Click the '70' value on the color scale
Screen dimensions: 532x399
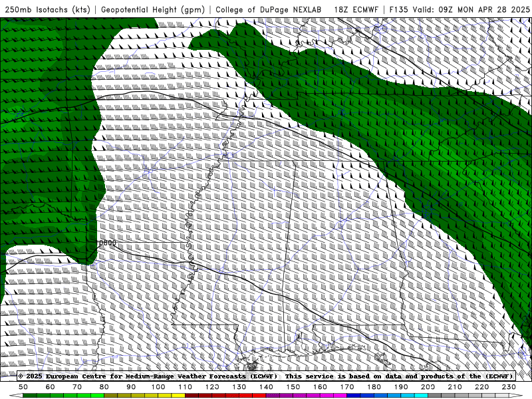pos(77,387)
